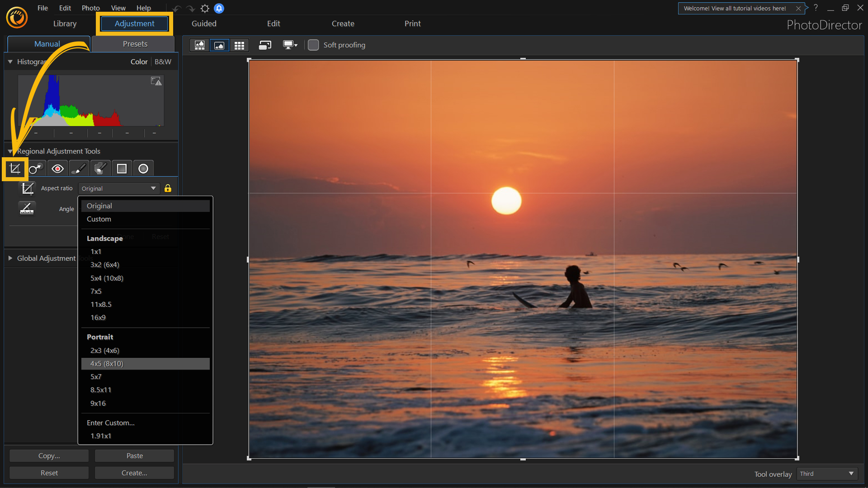Open preferences gear icon
The image size is (868, 488).
click(205, 9)
